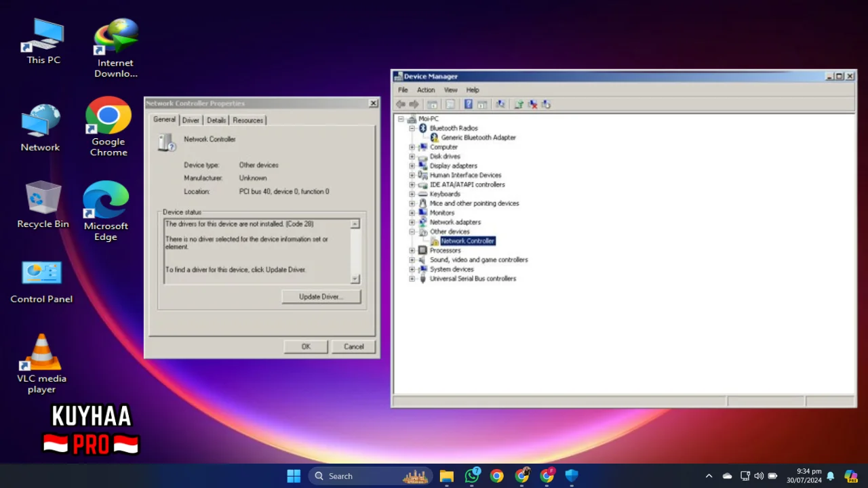This screenshot has height=488, width=868.
Task: Open the Help menu in Device Manager
Action: tap(473, 90)
